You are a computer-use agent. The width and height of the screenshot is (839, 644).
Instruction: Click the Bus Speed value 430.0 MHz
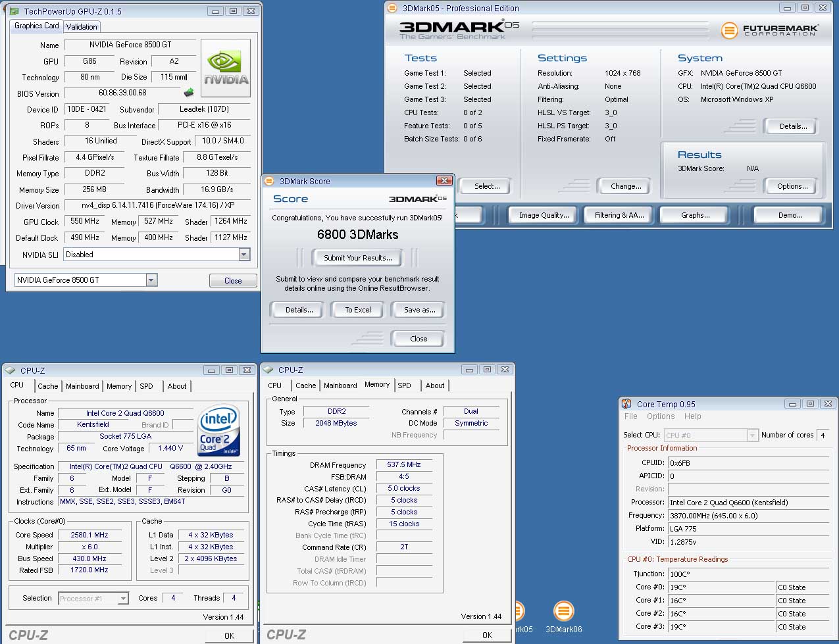89,558
